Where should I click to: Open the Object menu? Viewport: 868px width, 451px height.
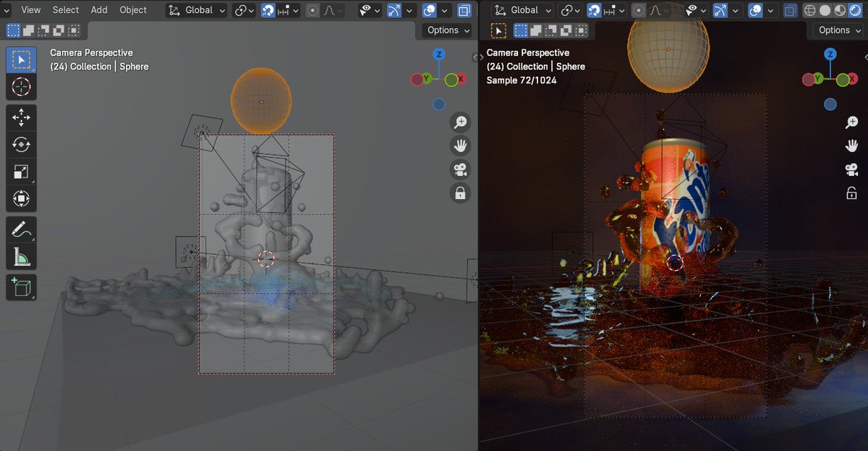pyautogui.click(x=133, y=10)
